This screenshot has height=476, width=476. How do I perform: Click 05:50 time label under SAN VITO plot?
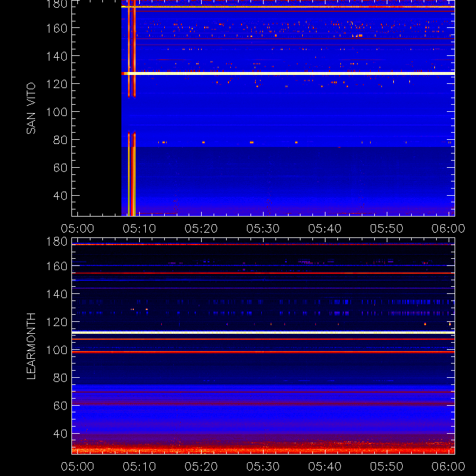tap(386, 228)
